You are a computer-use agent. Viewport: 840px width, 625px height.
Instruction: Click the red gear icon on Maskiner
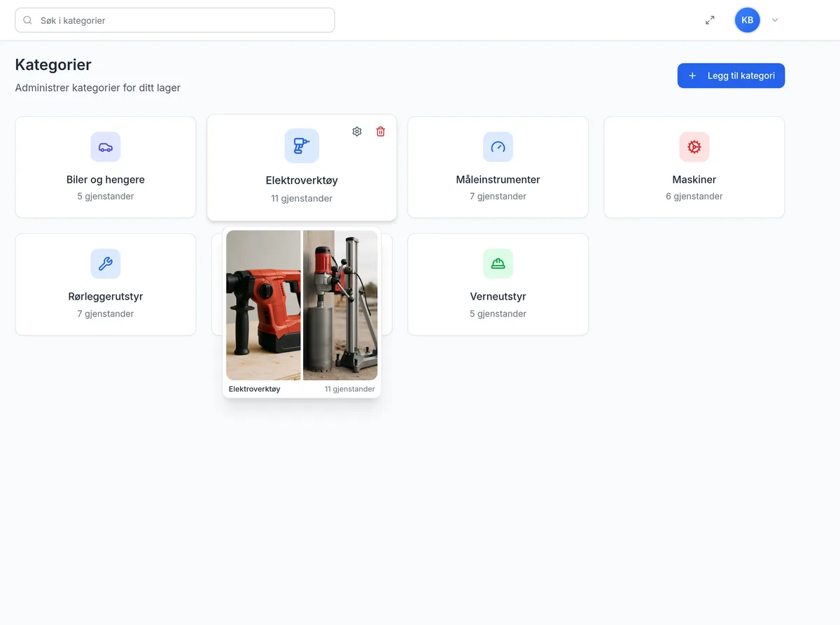click(694, 147)
